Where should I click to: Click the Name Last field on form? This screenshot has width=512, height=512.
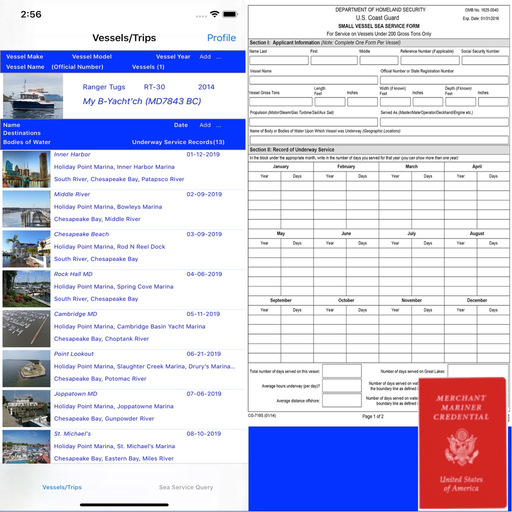click(x=279, y=60)
